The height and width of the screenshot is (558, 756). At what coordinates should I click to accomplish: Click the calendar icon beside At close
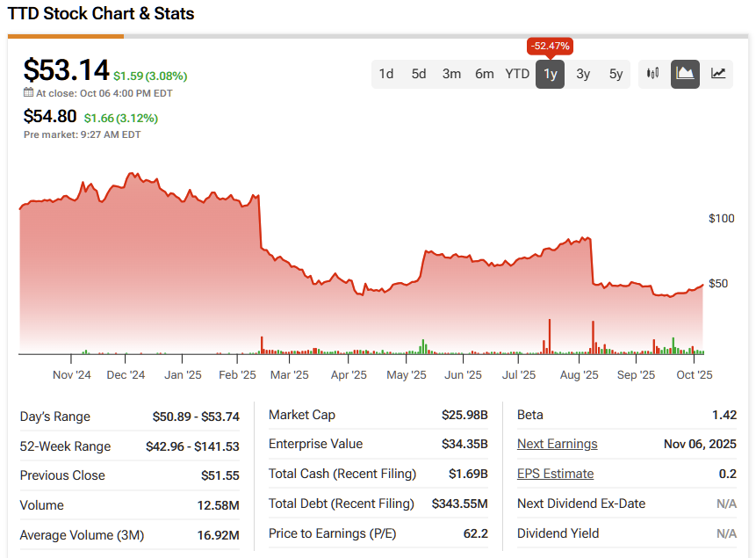pyautogui.click(x=28, y=92)
